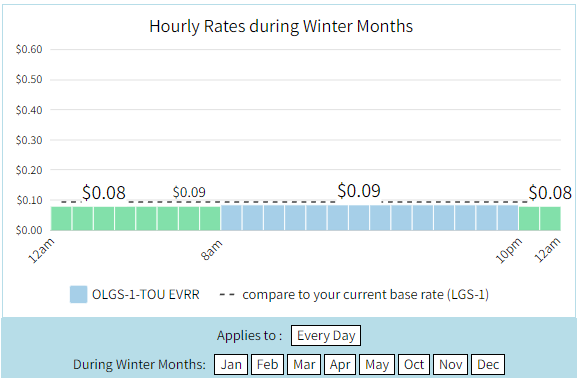579x378 pixels.
Task: Select the Feb month button
Action: tap(267, 364)
